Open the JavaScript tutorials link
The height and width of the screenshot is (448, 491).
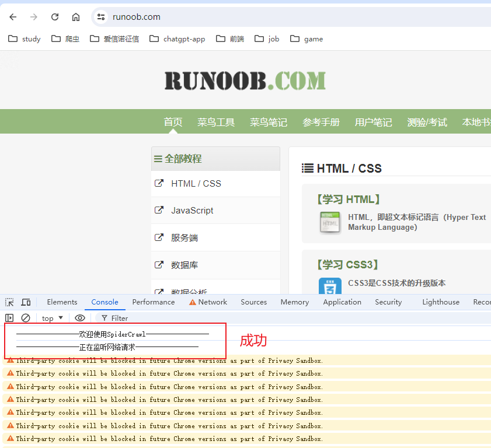[192, 211]
